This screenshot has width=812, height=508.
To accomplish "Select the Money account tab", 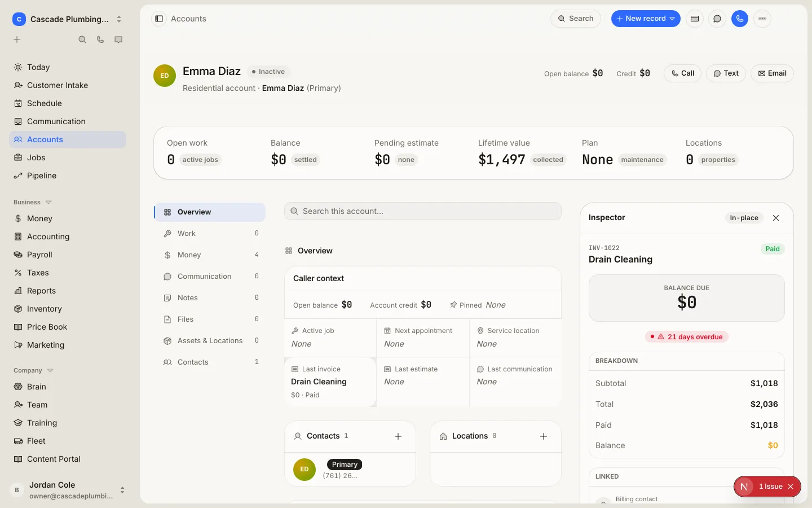I will coord(210,255).
